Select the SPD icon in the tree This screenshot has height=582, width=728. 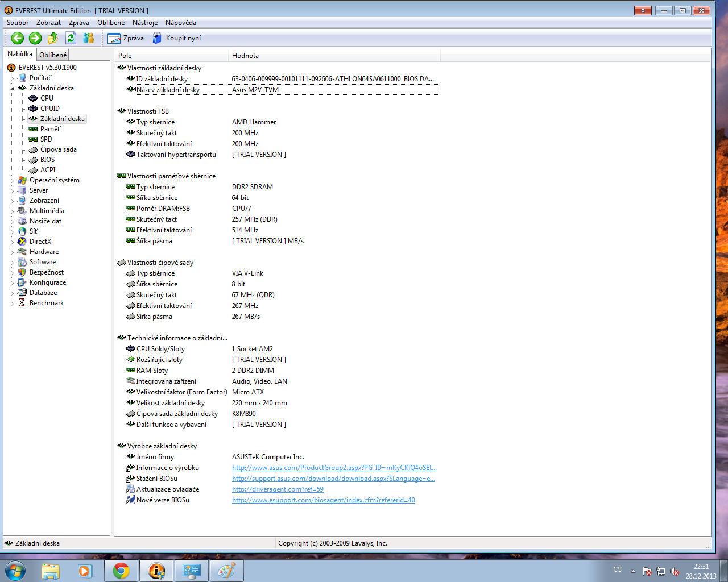tap(33, 139)
